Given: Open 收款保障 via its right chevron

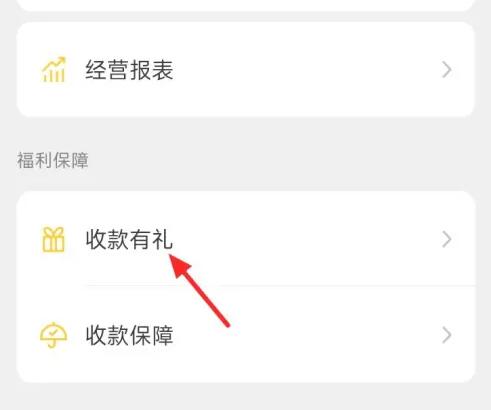Looking at the screenshot, I should point(447,335).
